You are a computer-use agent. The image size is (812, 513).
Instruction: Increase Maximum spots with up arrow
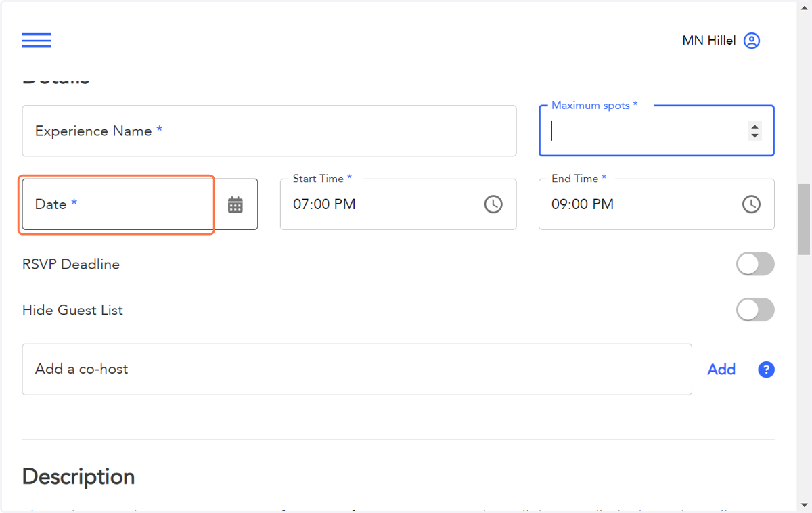click(x=754, y=126)
